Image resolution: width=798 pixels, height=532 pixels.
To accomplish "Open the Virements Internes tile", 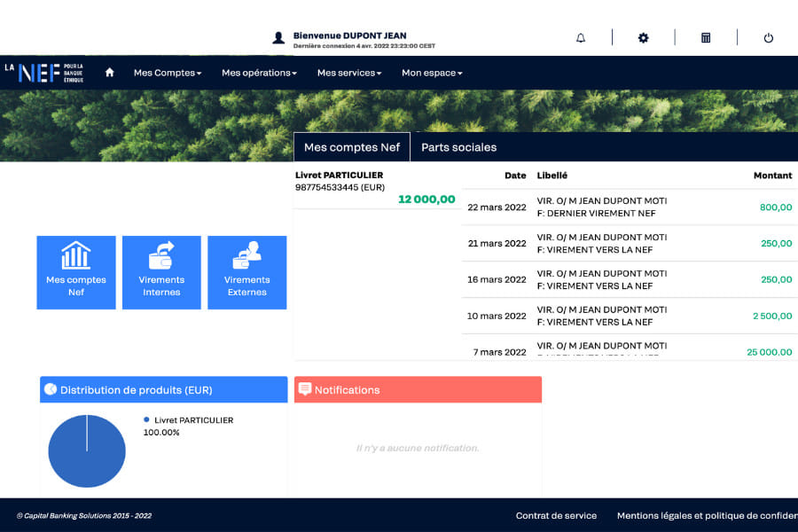I will point(161,272).
